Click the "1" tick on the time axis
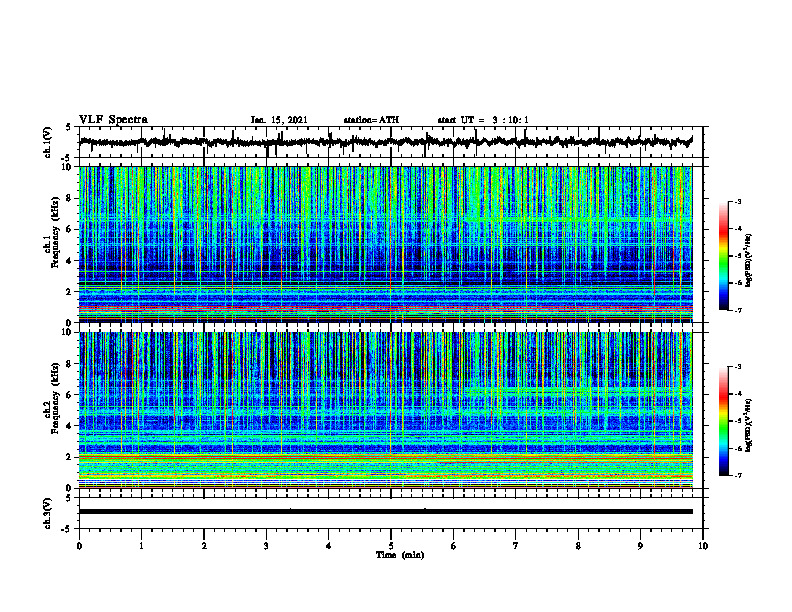This screenshot has width=792, height=612. [141, 546]
